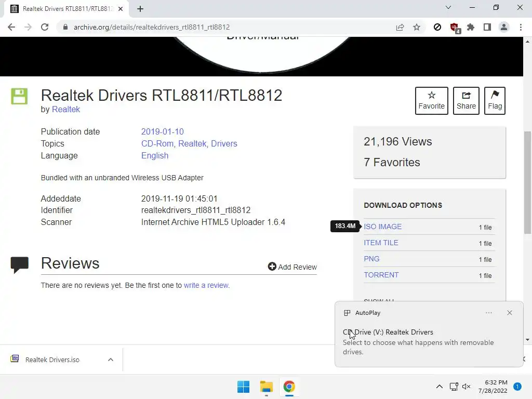The width and height of the screenshot is (532, 399).
Task: Click the Share button on the item
Action: coord(466,101)
